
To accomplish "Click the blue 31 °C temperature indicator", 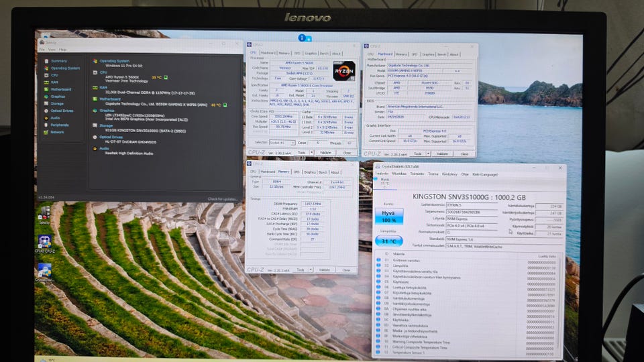I will click(388, 241).
